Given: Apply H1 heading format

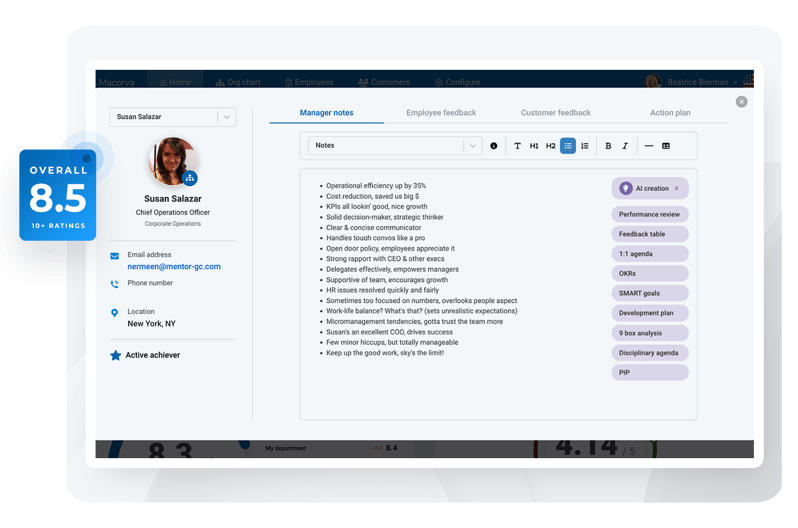Looking at the screenshot, I should (534, 146).
